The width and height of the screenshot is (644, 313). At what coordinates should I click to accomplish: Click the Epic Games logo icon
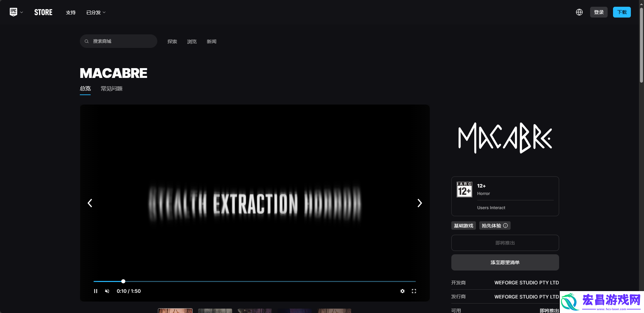13,12
